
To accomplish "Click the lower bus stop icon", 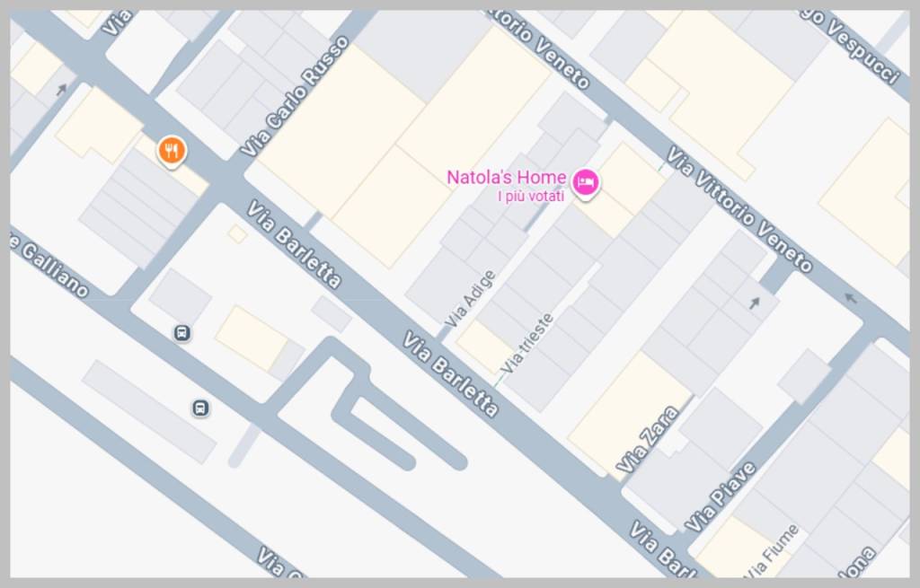I will click(x=200, y=408).
